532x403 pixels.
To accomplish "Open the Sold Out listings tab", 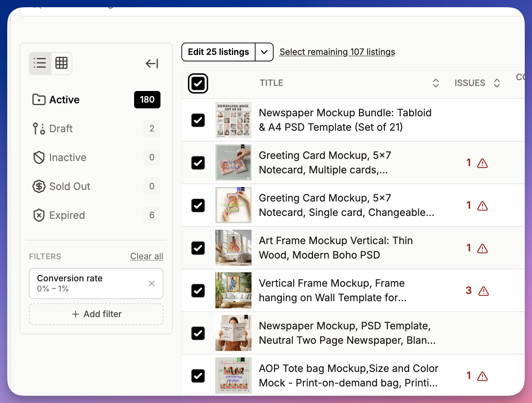I will pos(96,186).
